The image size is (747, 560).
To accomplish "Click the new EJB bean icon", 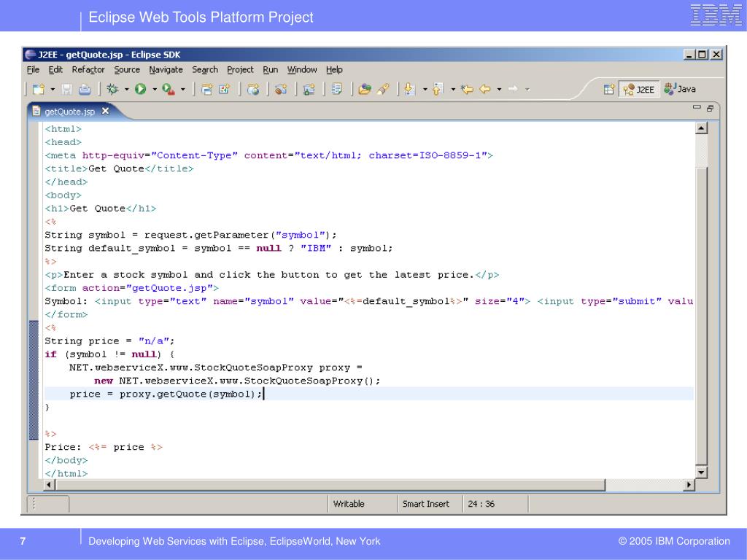I will [x=281, y=89].
